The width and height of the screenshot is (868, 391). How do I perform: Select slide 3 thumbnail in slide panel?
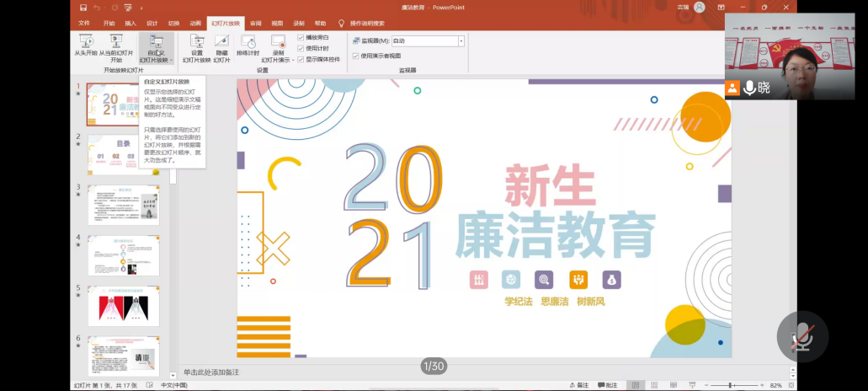(123, 205)
